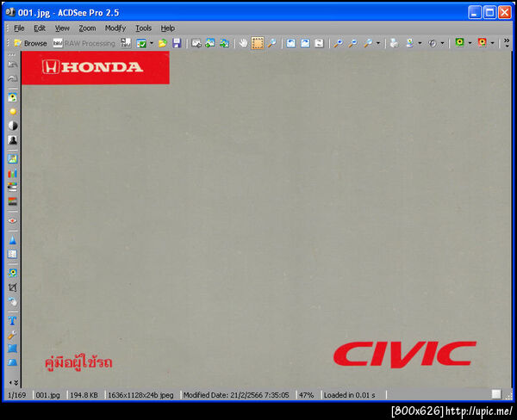Click the yellow folder Open icon
This screenshot has width=517, height=420.
click(163, 43)
